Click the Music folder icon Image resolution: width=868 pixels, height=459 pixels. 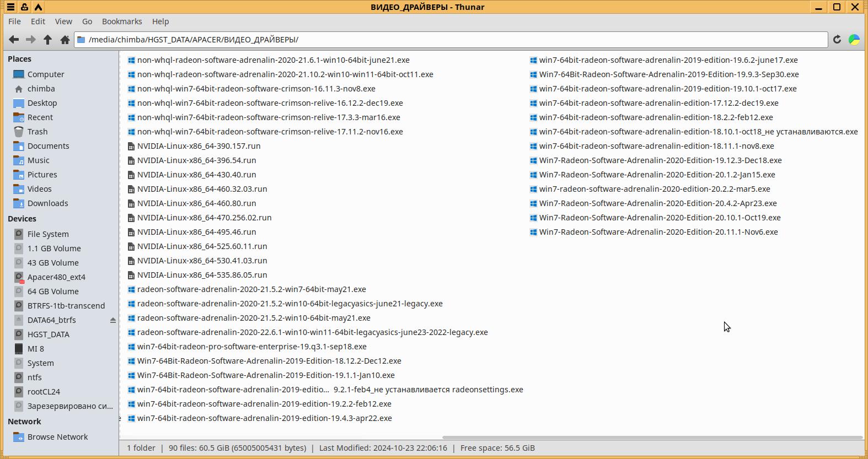(19, 160)
